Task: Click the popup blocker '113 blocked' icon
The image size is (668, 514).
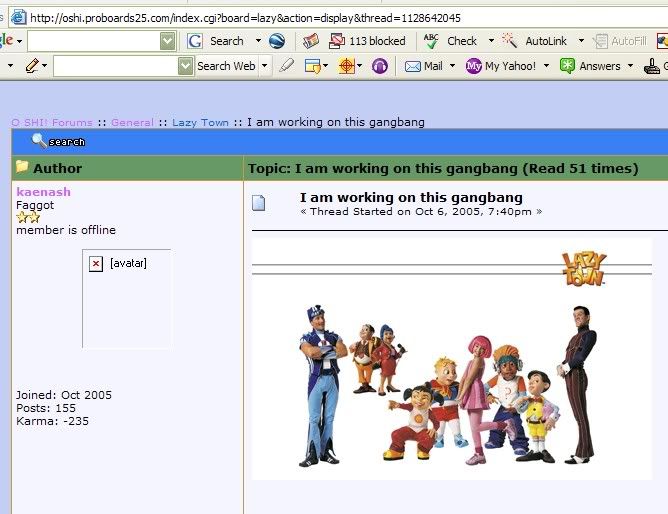Action: (366, 41)
